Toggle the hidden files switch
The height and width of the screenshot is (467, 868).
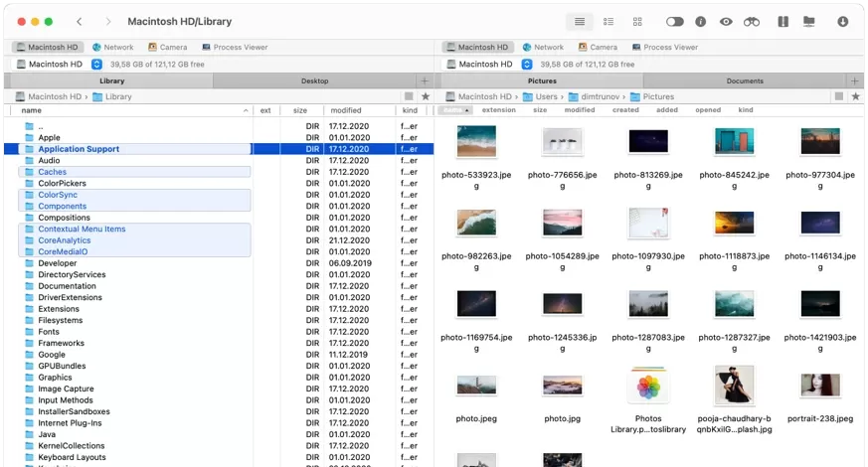tap(674, 21)
